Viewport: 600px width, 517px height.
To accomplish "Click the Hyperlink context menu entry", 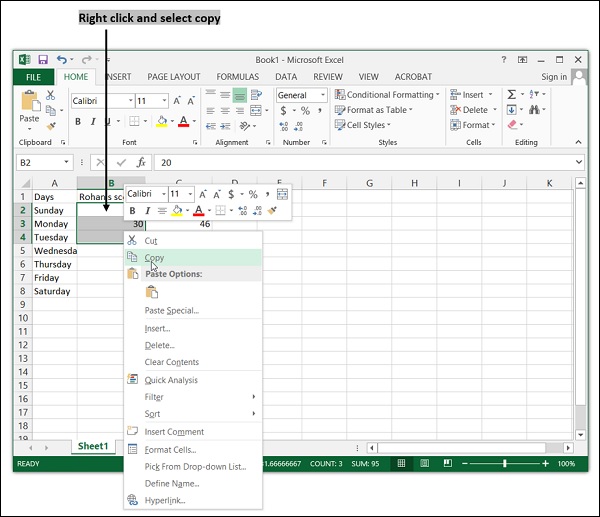I will click(x=165, y=500).
